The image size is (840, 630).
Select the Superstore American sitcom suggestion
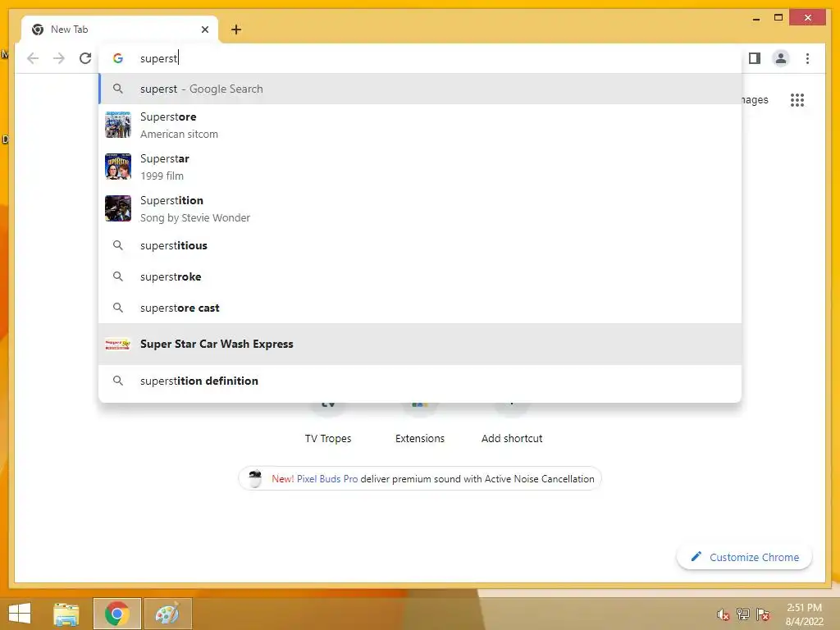pos(421,126)
